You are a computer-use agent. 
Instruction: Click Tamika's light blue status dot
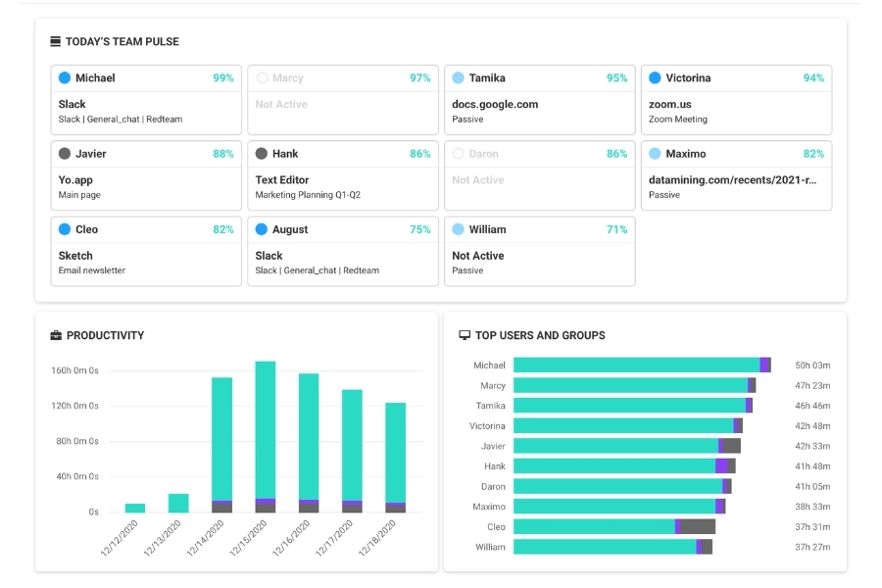[x=459, y=77]
